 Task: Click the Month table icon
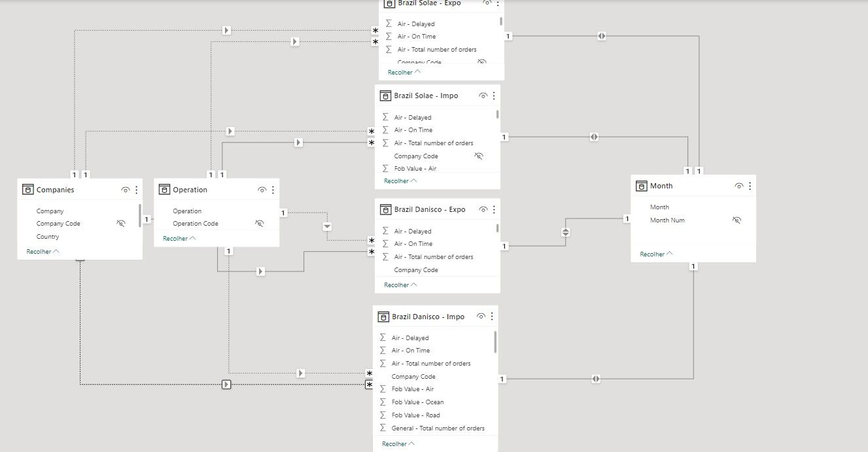pos(641,186)
